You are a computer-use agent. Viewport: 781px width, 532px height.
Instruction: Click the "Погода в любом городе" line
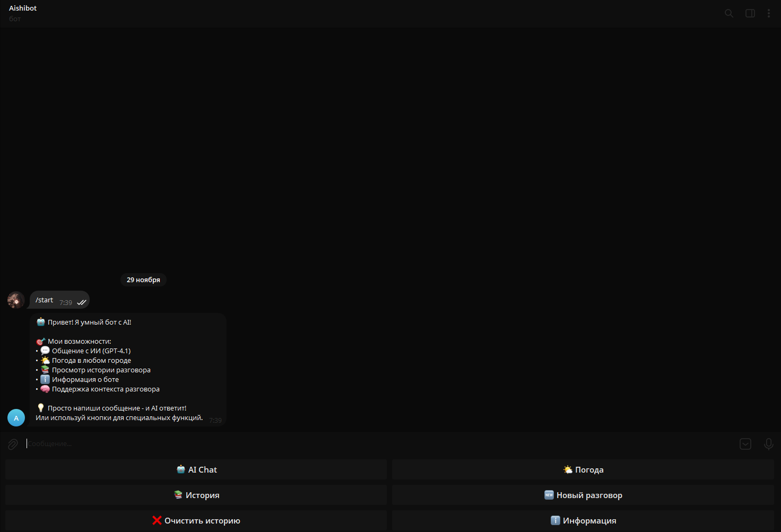[91, 361]
